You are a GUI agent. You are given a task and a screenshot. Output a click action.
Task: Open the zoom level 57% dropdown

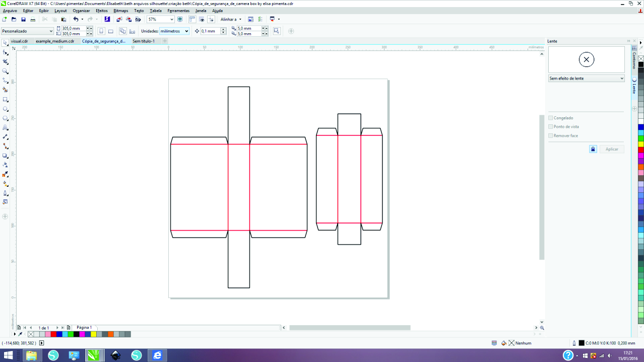click(172, 19)
